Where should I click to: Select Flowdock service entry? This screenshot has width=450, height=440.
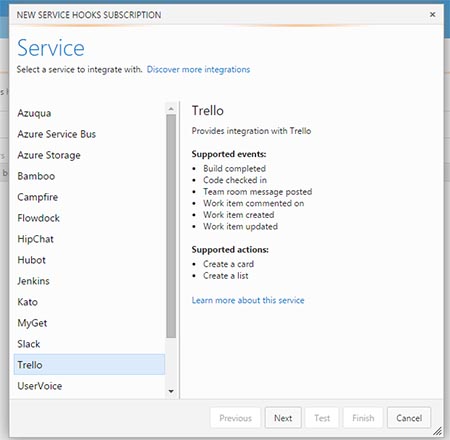pyautogui.click(x=89, y=218)
